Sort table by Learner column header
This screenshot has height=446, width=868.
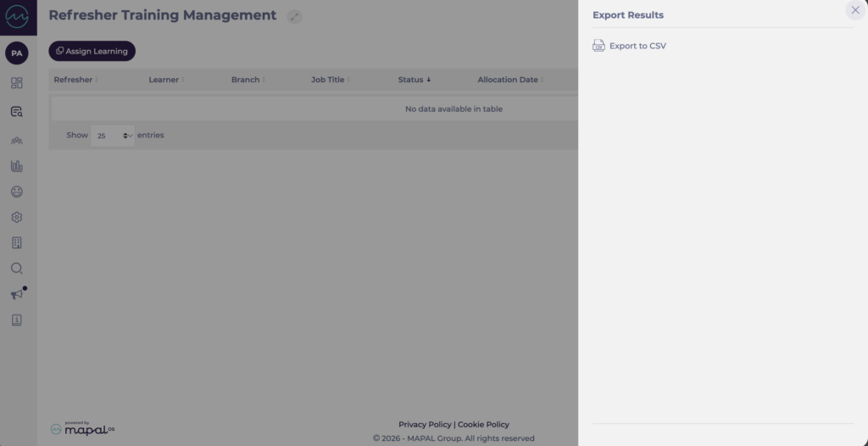point(165,80)
